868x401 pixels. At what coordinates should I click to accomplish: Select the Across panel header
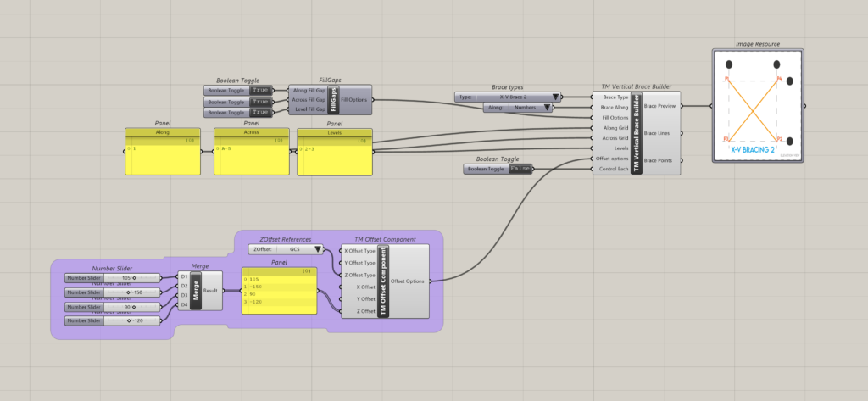251,132
